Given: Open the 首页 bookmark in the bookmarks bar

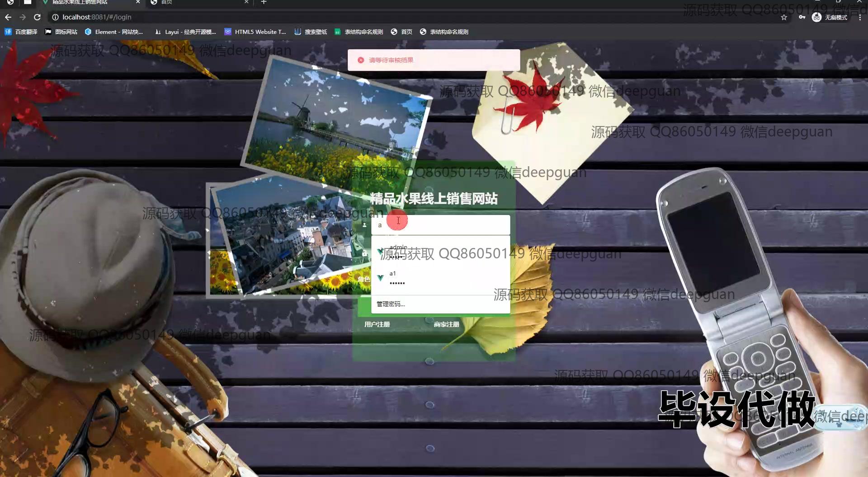Looking at the screenshot, I should click(x=401, y=32).
